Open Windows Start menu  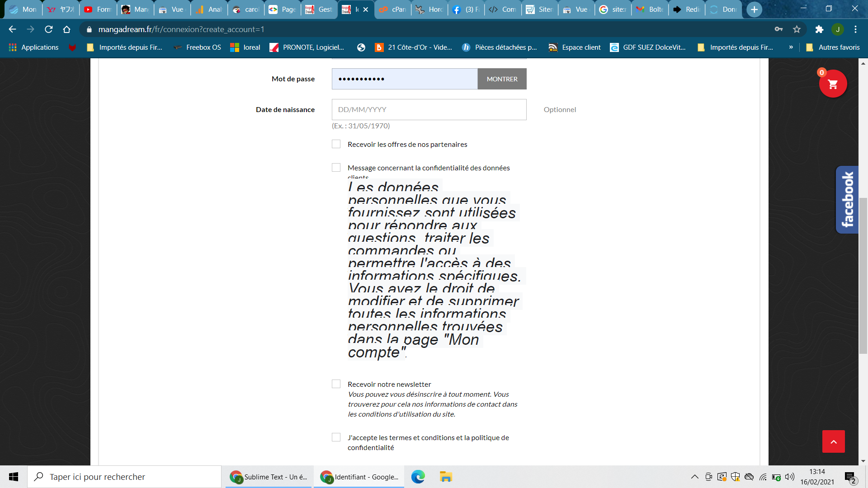coord(14,477)
